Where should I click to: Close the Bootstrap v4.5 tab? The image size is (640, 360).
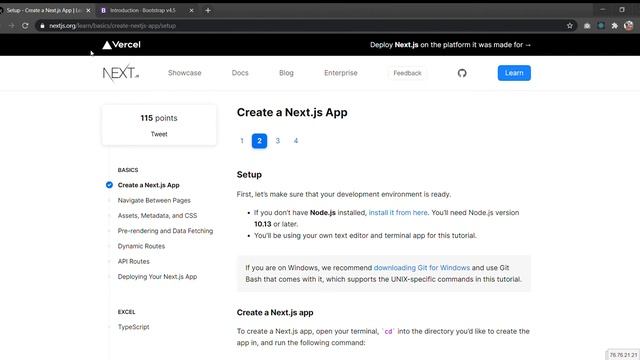(191, 10)
